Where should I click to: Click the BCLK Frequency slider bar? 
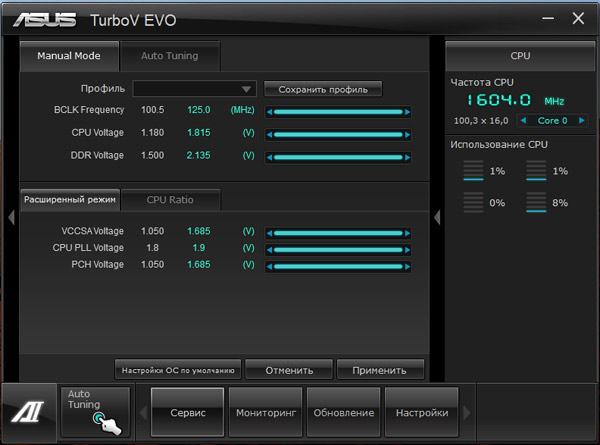[x=338, y=112]
